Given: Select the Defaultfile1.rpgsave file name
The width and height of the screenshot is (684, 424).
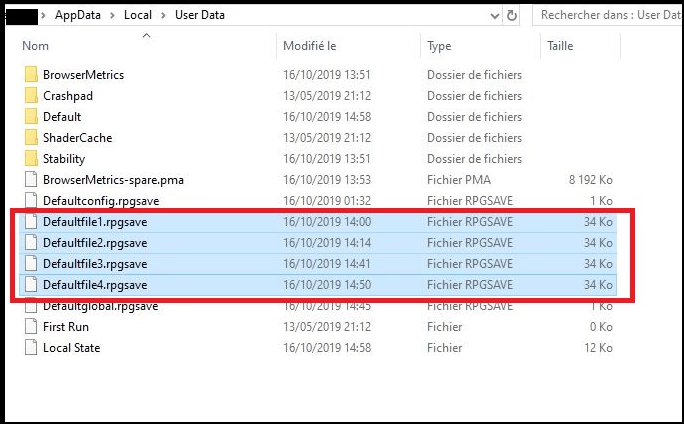Looking at the screenshot, I should click(95, 222).
